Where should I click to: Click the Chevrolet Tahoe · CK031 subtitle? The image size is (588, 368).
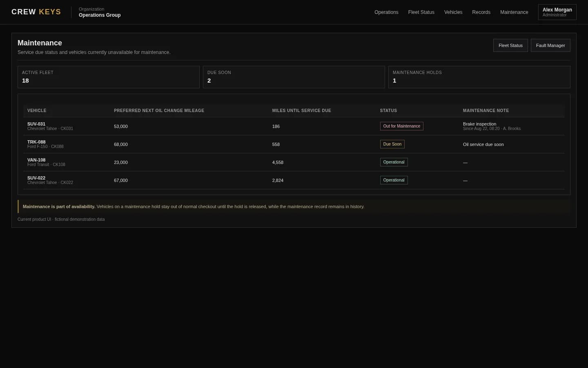(x=50, y=129)
